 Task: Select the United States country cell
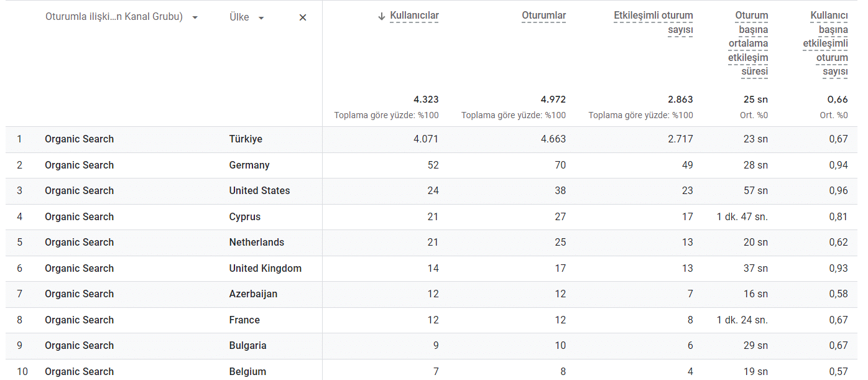[x=259, y=191]
